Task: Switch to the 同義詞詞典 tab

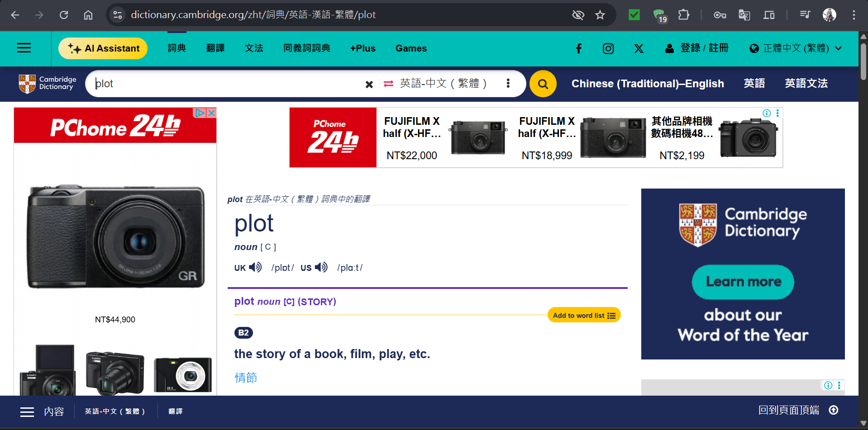Action: click(x=307, y=48)
